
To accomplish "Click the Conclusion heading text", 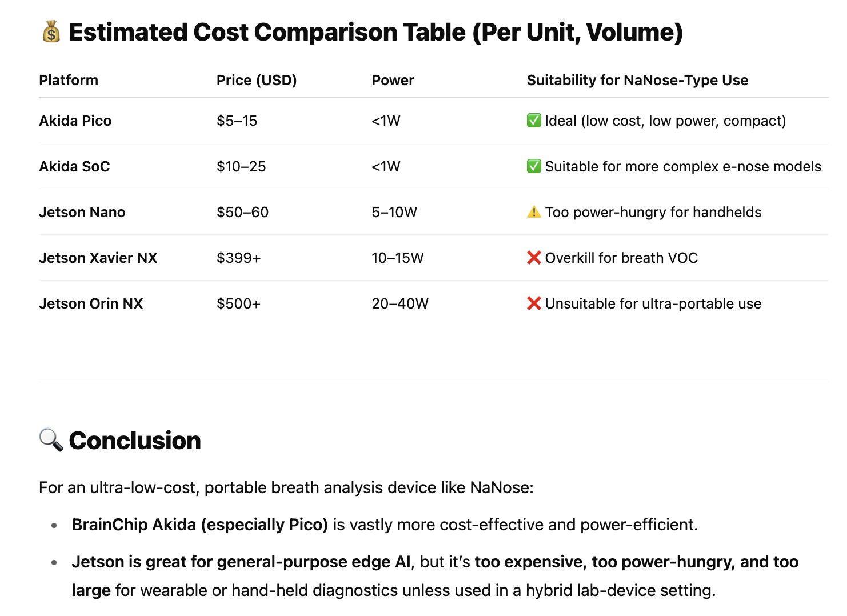I will tap(135, 441).
